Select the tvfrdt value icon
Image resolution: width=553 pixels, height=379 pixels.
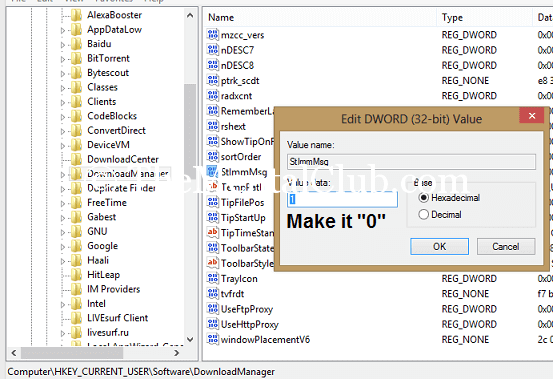click(x=213, y=293)
